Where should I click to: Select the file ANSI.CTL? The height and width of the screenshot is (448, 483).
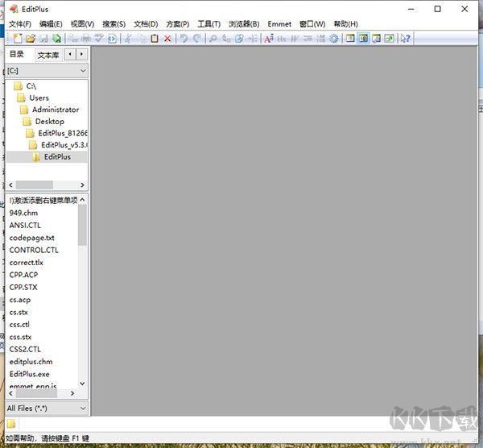point(25,226)
